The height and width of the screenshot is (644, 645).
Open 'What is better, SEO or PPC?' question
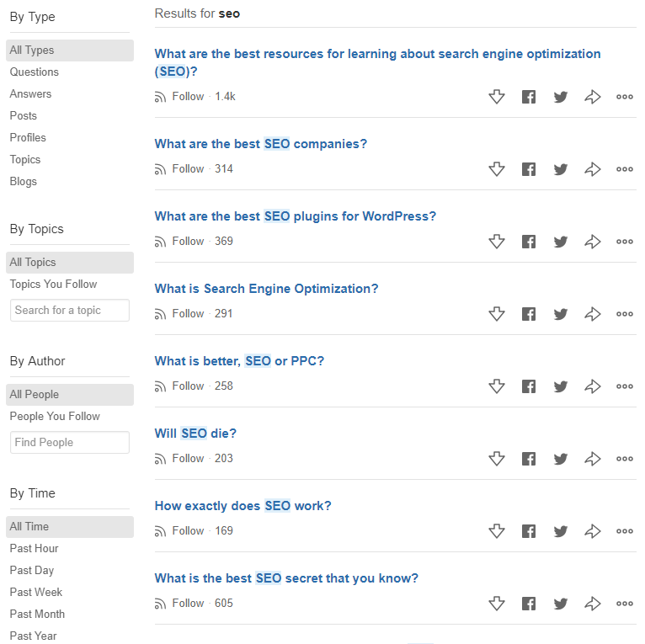tap(239, 361)
